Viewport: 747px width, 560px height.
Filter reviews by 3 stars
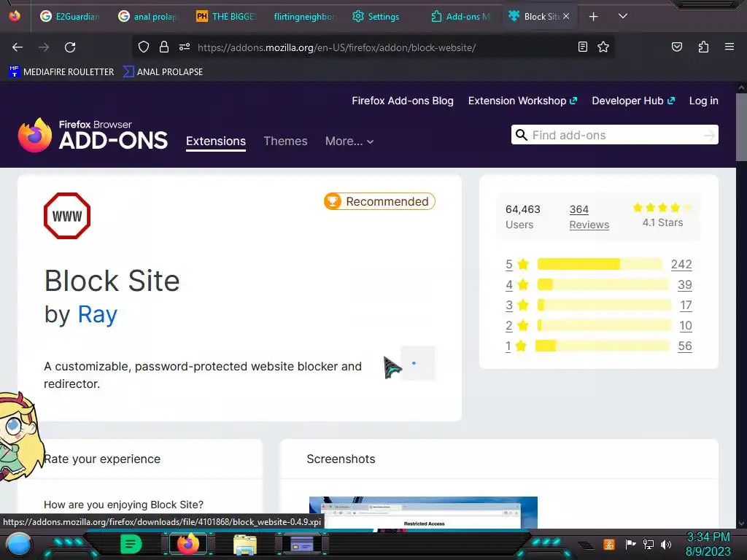[517, 306]
